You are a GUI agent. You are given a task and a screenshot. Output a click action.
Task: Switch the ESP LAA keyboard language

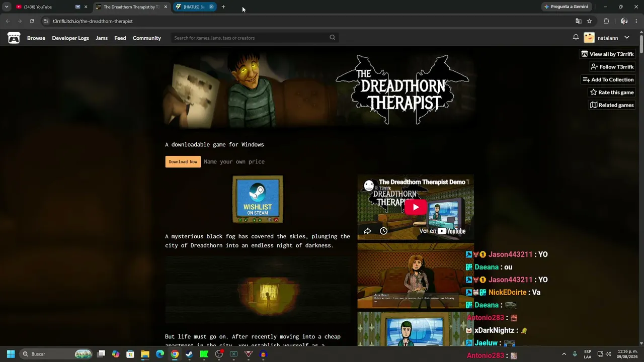tap(588, 354)
